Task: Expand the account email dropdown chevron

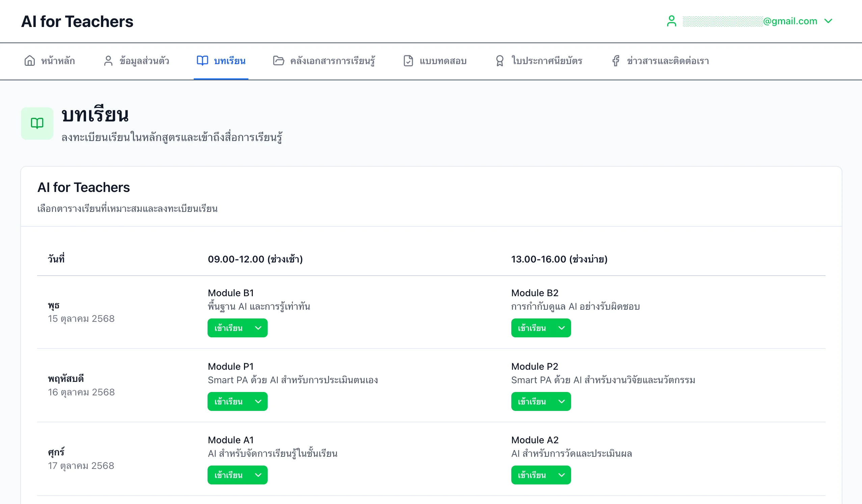Action: 828,21
